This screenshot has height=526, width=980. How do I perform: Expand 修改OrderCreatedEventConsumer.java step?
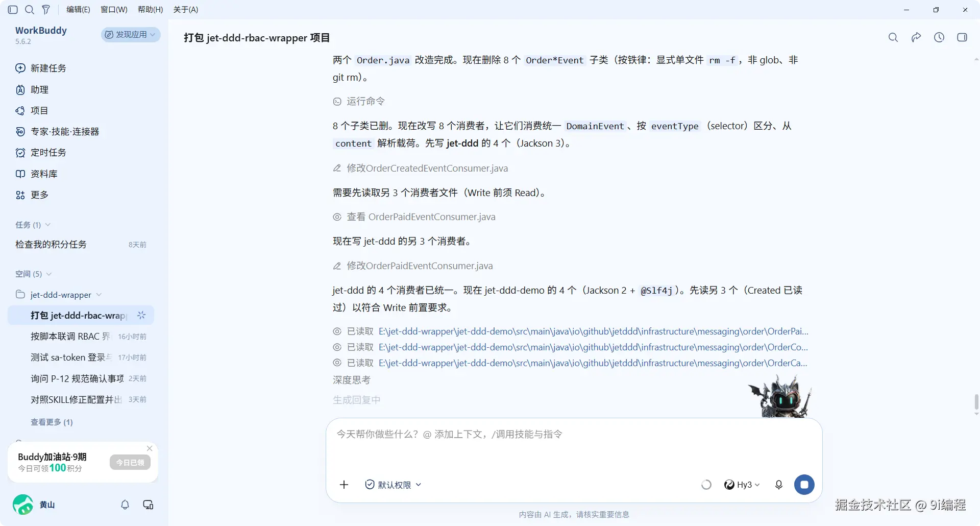(x=421, y=168)
